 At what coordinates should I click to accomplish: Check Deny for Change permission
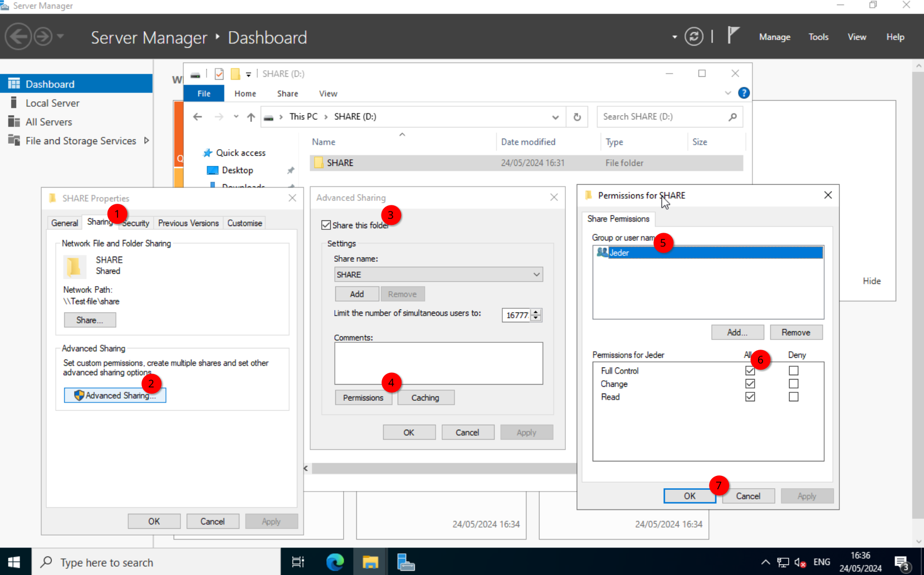pyautogui.click(x=794, y=384)
